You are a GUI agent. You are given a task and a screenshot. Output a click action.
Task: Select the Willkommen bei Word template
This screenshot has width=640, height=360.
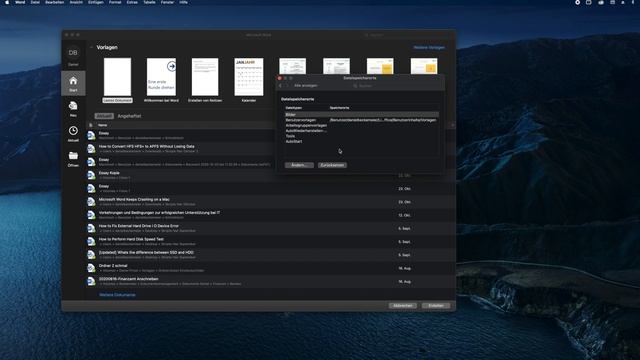click(x=161, y=80)
